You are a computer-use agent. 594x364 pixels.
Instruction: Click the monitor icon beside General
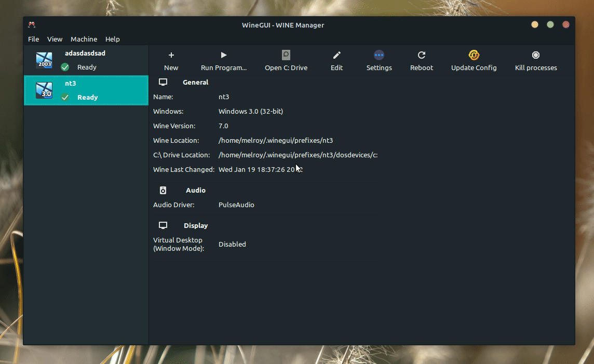point(163,82)
